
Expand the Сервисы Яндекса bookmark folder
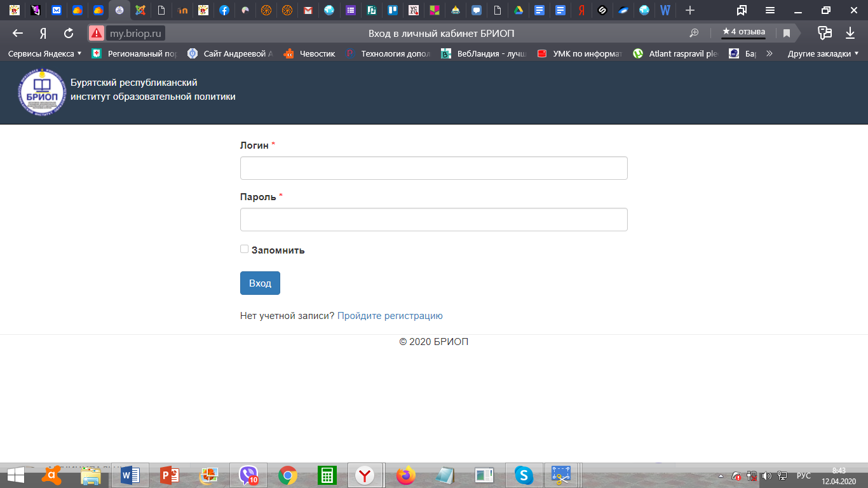(44, 54)
